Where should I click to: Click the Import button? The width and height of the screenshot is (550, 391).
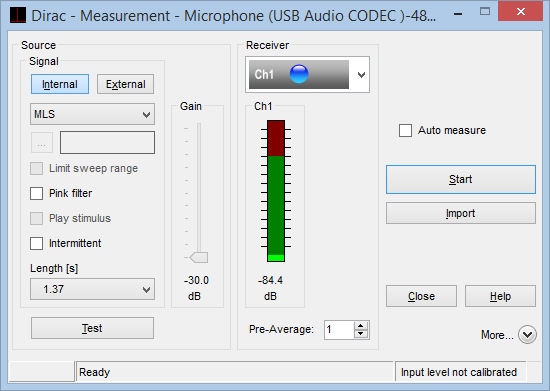(461, 213)
